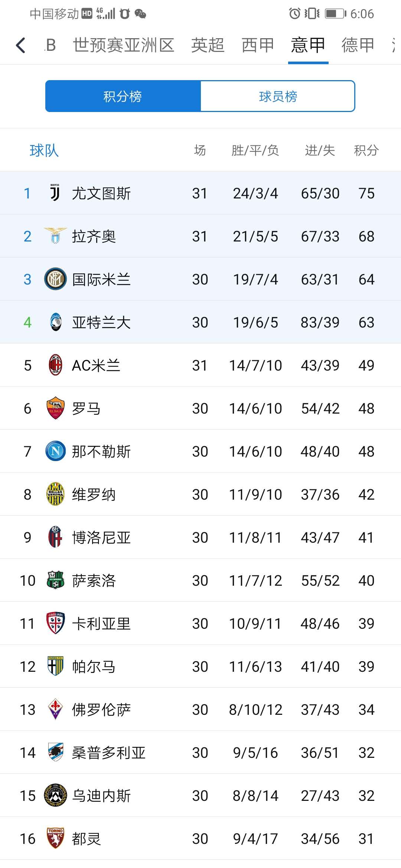Tap the 球队 column header
Image resolution: width=401 pixels, height=868 pixels.
pos(44,151)
